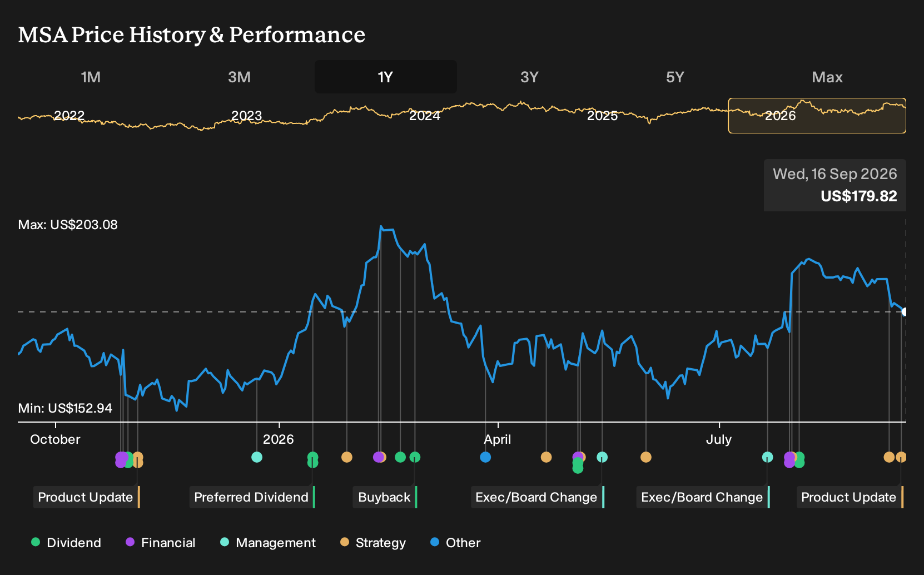Screen dimensions: 924x575
Task: Click the "Max: US$203.08" label
Action: pos(68,225)
